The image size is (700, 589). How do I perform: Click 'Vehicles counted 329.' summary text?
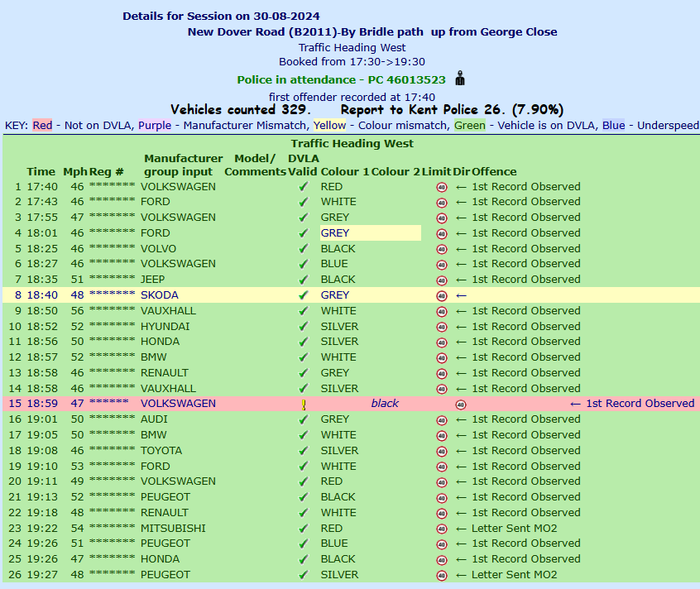[241, 110]
